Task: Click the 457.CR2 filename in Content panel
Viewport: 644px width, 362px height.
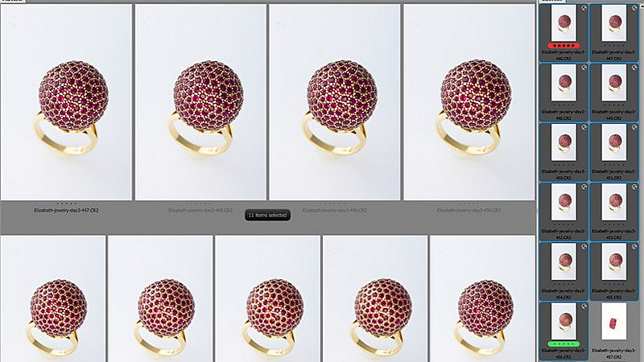Action: point(613,353)
